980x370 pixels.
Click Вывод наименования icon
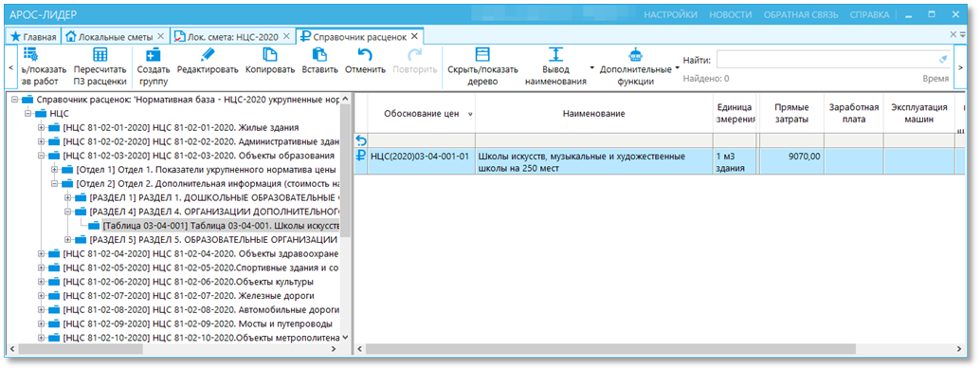pos(555,54)
